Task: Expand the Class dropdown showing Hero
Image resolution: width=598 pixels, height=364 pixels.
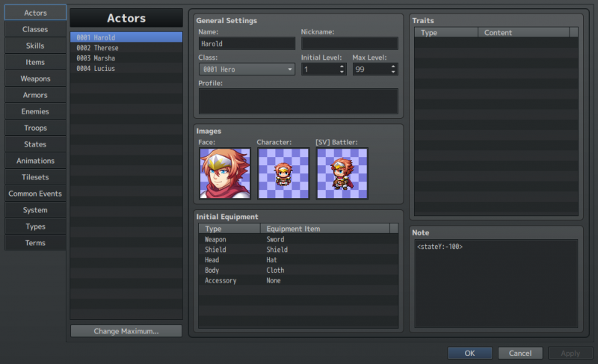Action: pos(247,70)
